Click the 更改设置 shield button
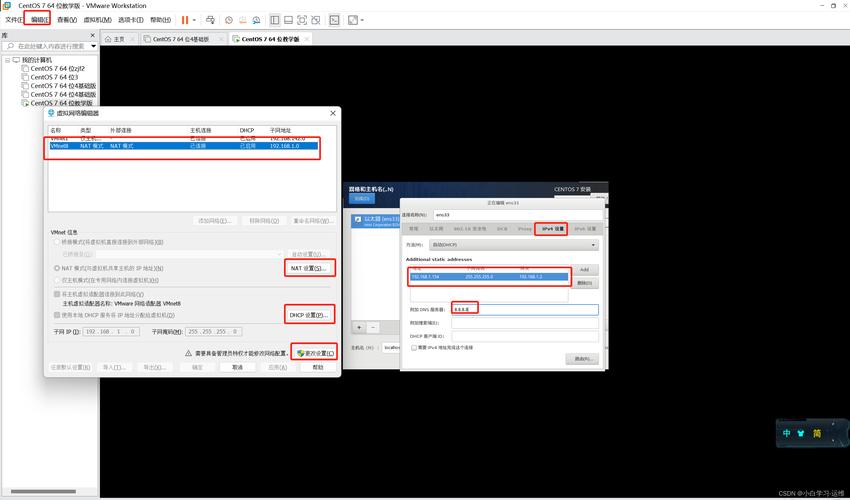The image size is (850, 500). coord(315,353)
